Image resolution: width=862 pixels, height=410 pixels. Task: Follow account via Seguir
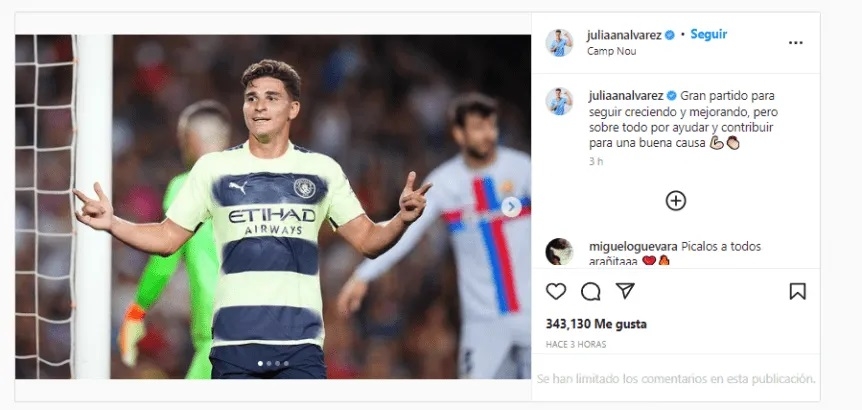[x=709, y=34]
